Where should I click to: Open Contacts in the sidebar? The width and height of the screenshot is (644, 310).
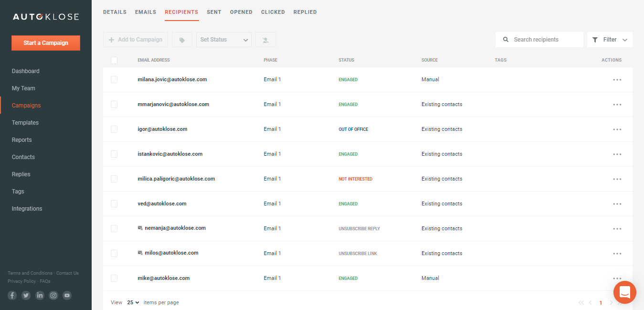coord(23,157)
